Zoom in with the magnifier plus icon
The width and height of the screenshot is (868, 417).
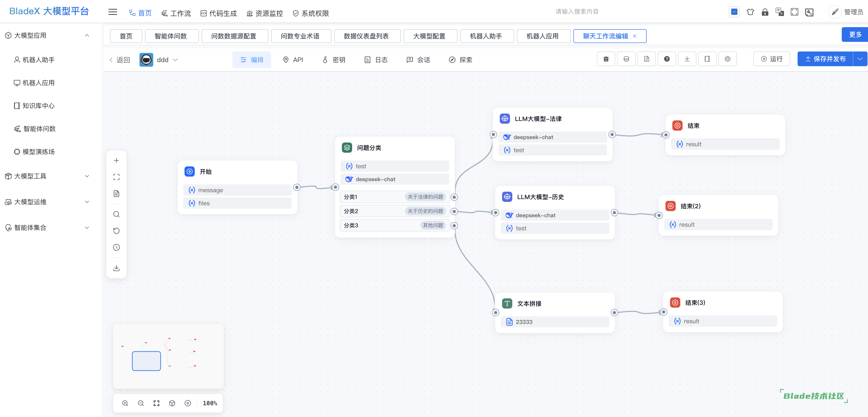click(125, 403)
